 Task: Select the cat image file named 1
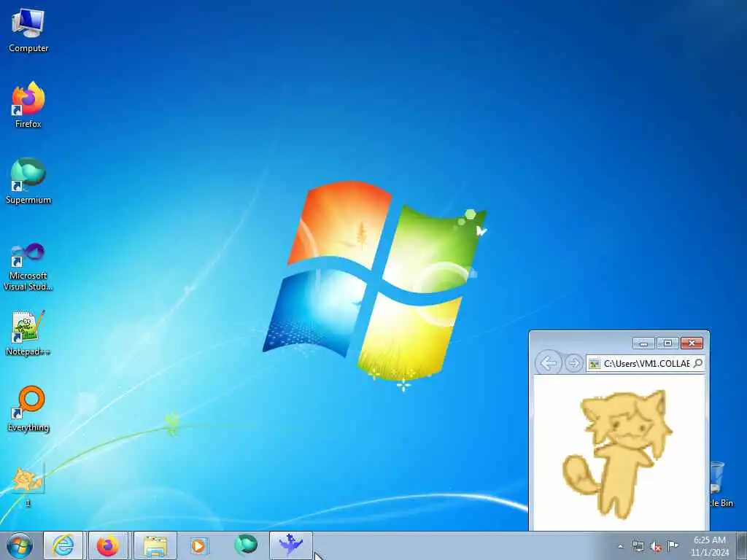coord(28,485)
